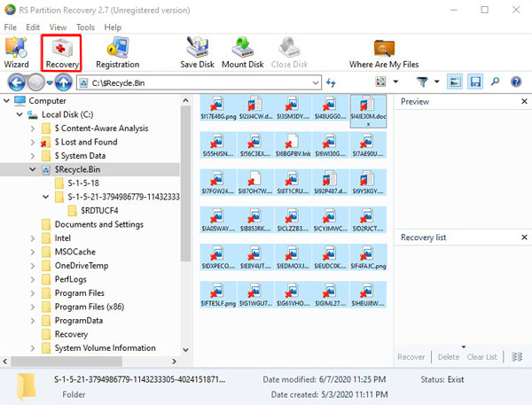Image resolution: width=532 pixels, height=405 pixels.
Task: Select document $I4JE30M.docx
Action: tap(368, 112)
